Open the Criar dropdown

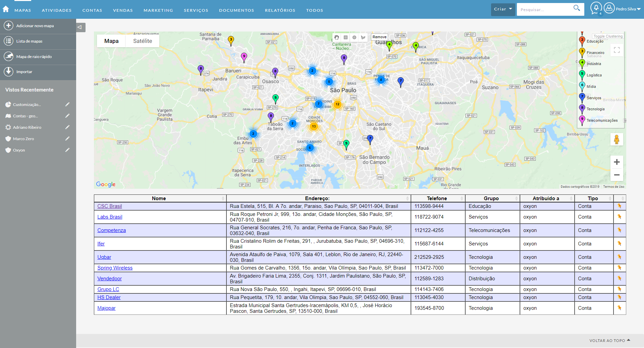coord(503,9)
